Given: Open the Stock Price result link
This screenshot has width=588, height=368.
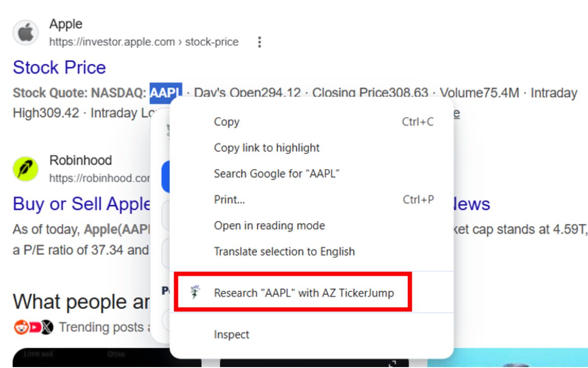Looking at the screenshot, I should (59, 68).
